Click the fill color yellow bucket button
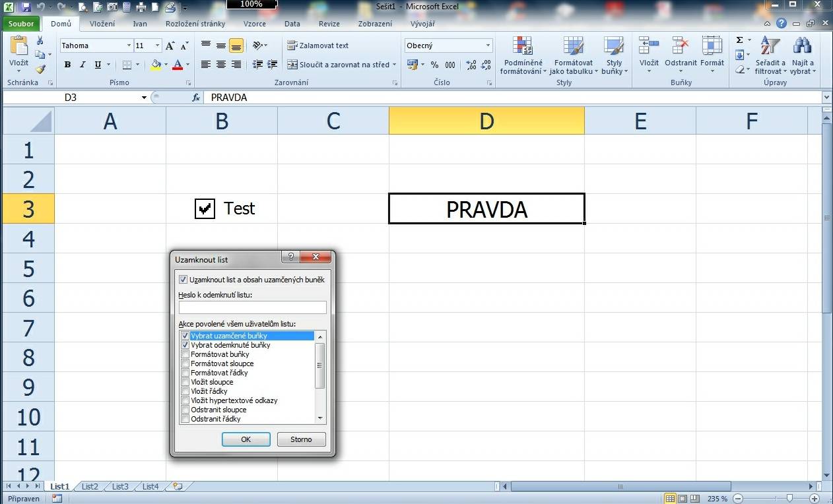833x504 pixels. (155, 65)
